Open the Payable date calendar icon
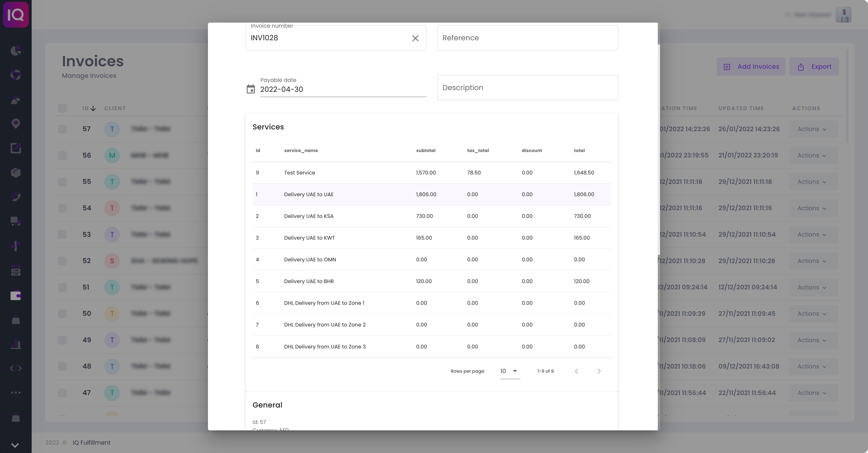This screenshot has width=868, height=453. pyautogui.click(x=251, y=89)
